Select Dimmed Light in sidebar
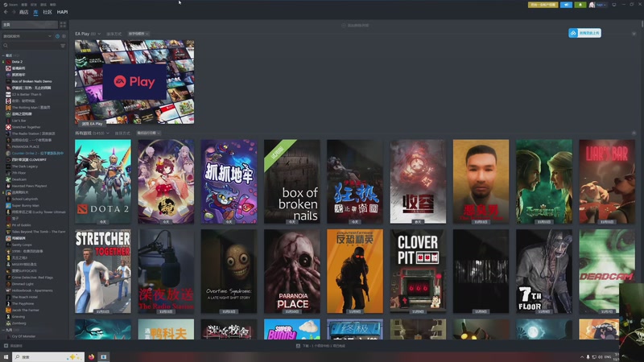 (23, 284)
